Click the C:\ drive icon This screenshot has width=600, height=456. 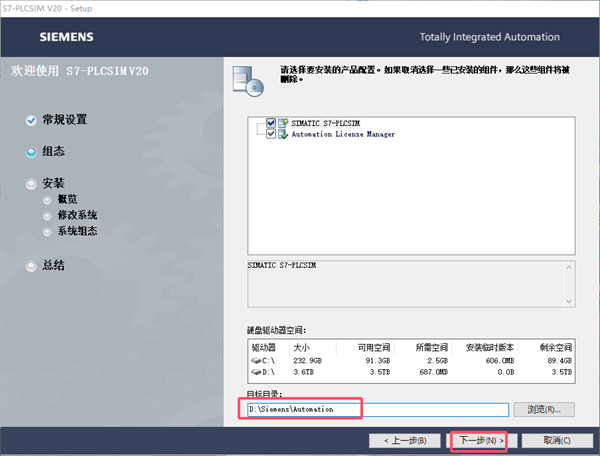(256, 361)
